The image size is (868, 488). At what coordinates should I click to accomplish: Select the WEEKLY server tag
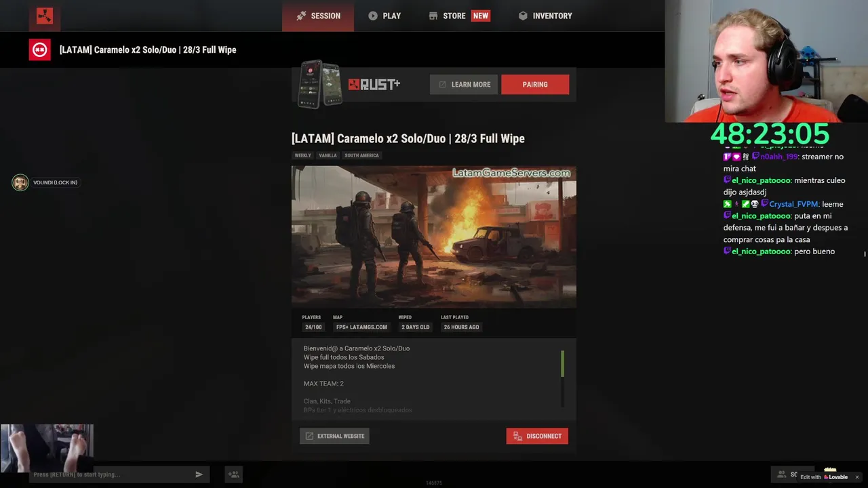[x=303, y=155]
